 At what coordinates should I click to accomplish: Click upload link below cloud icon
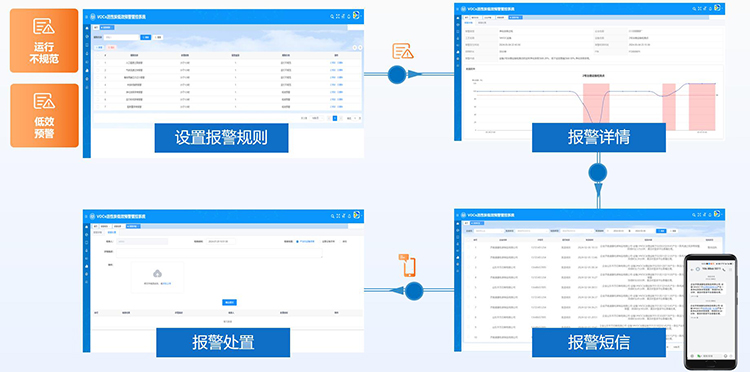(x=166, y=284)
